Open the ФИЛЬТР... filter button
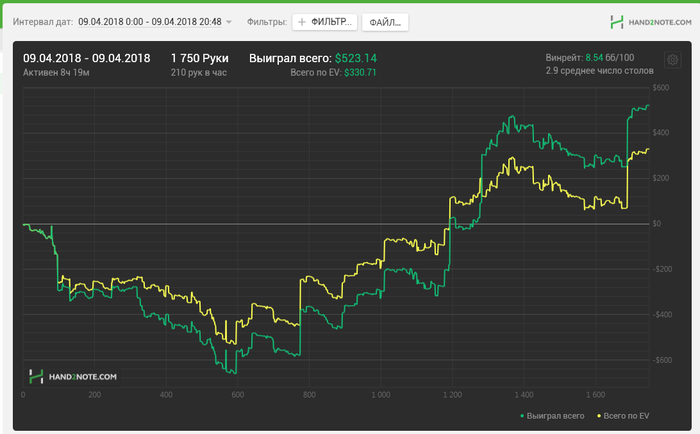Screen dimensions: 700x434 point(325,22)
